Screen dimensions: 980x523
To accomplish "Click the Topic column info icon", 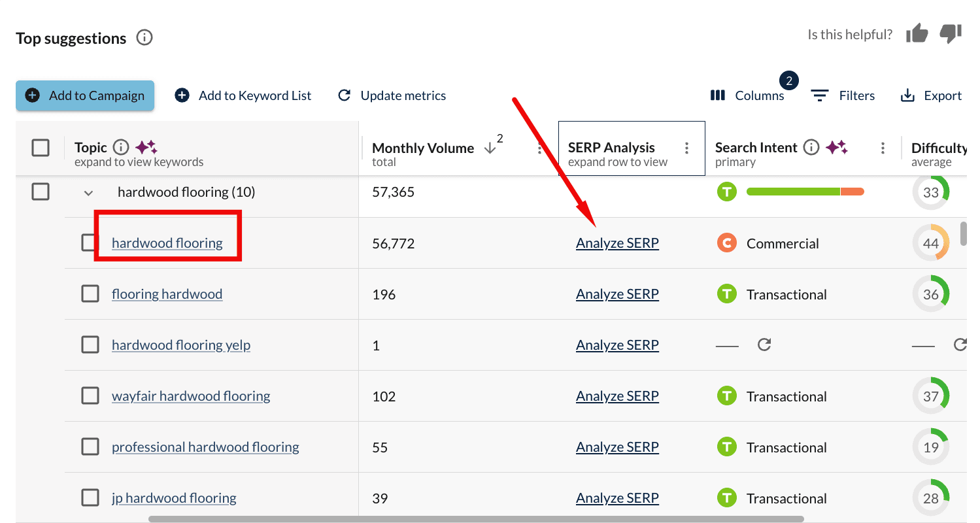I will [121, 147].
